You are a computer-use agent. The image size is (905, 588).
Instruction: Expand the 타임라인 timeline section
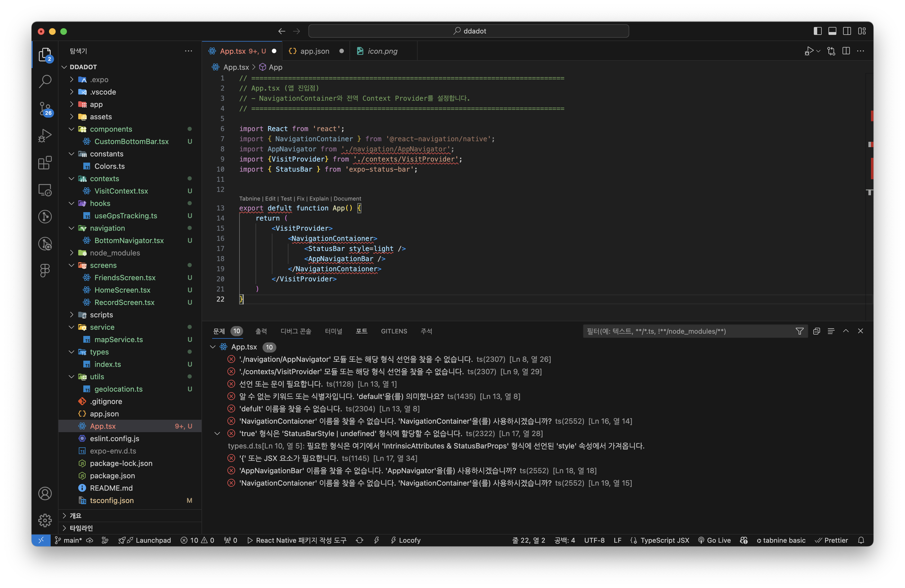tap(64, 528)
